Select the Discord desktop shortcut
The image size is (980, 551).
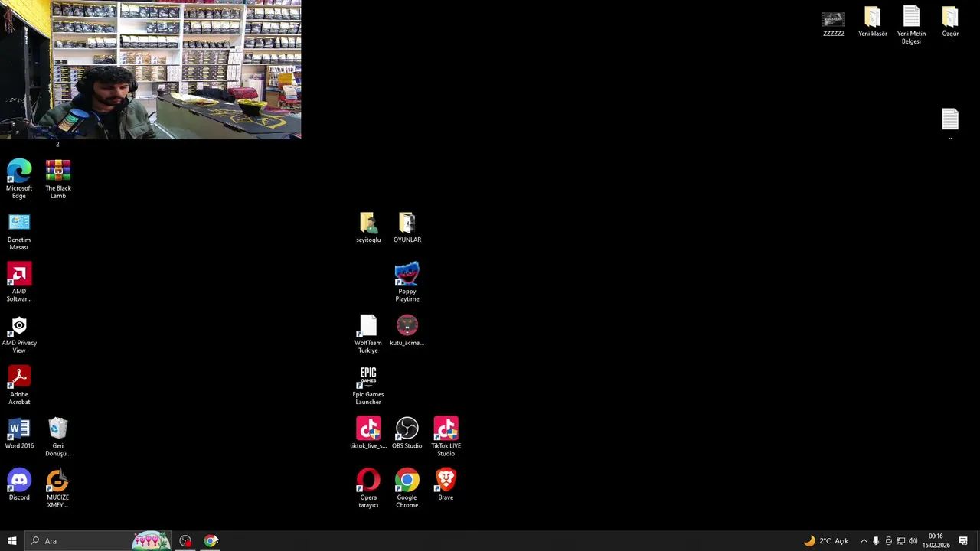[x=19, y=485]
